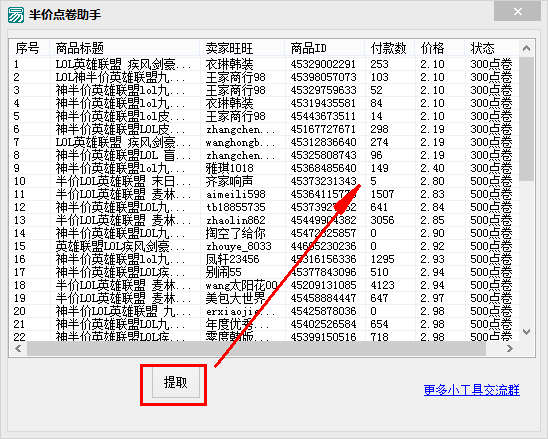Select product ID 45329002291

[x=323, y=64]
